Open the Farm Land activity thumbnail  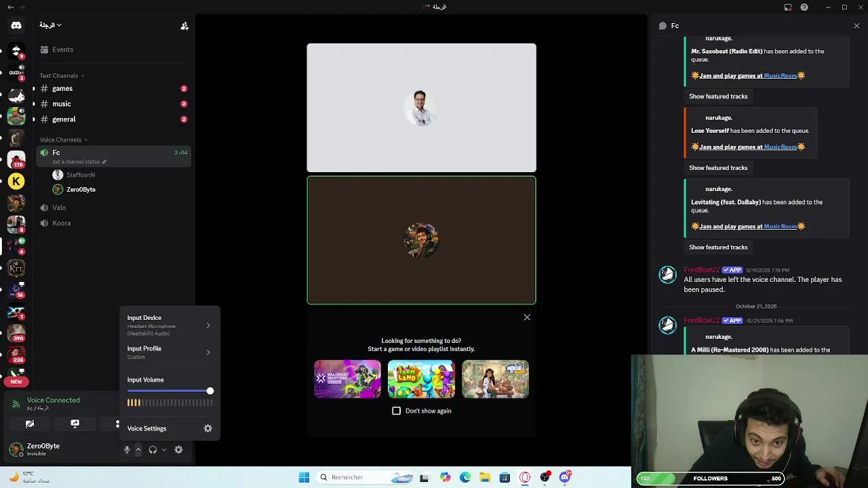(x=421, y=379)
